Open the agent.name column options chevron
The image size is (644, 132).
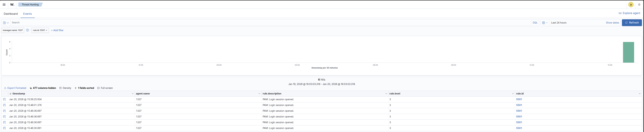[259, 94]
